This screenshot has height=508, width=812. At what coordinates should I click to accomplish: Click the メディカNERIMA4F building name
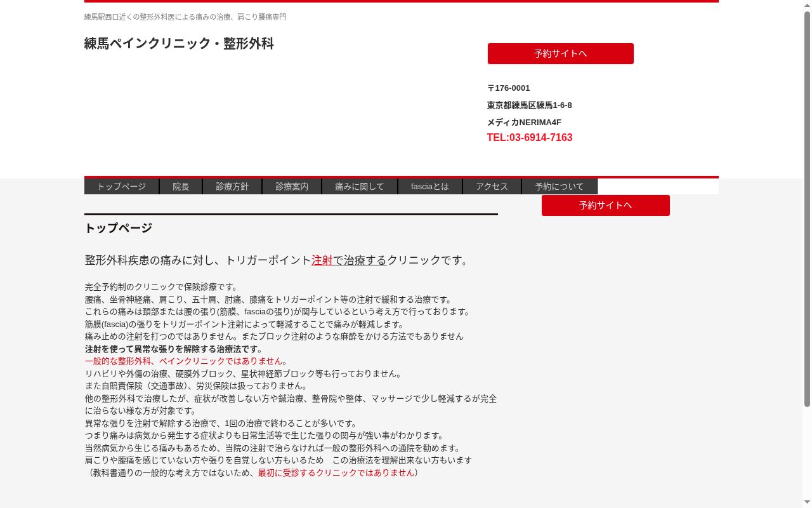(524, 123)
